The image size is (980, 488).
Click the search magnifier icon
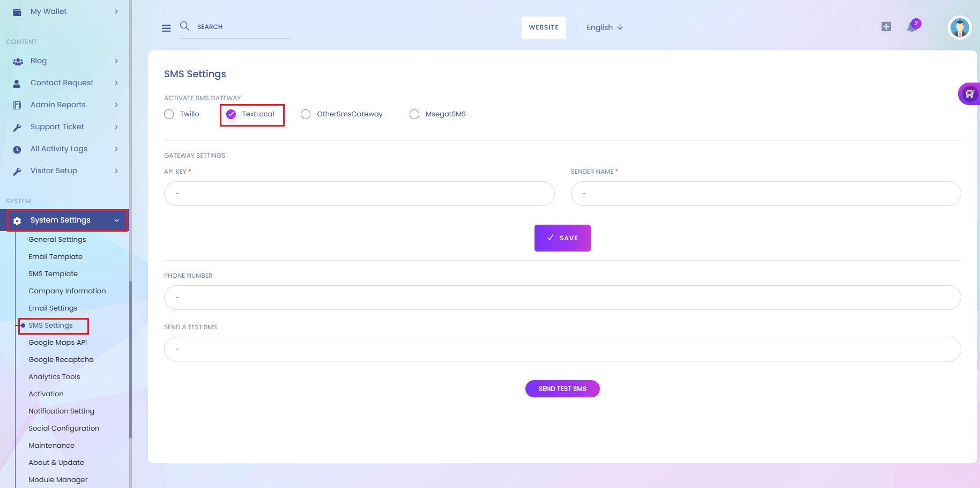(184, 26)
